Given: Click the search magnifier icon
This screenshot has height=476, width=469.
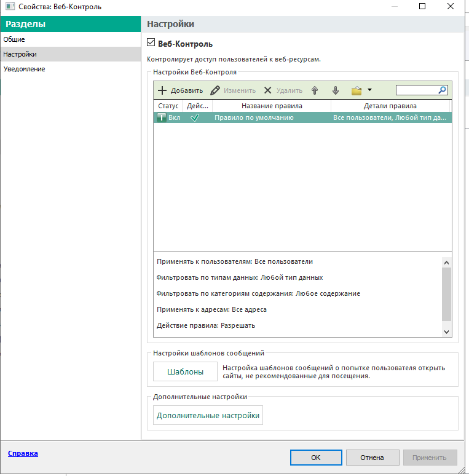Looking at the screenshot, I should point(443,90).
